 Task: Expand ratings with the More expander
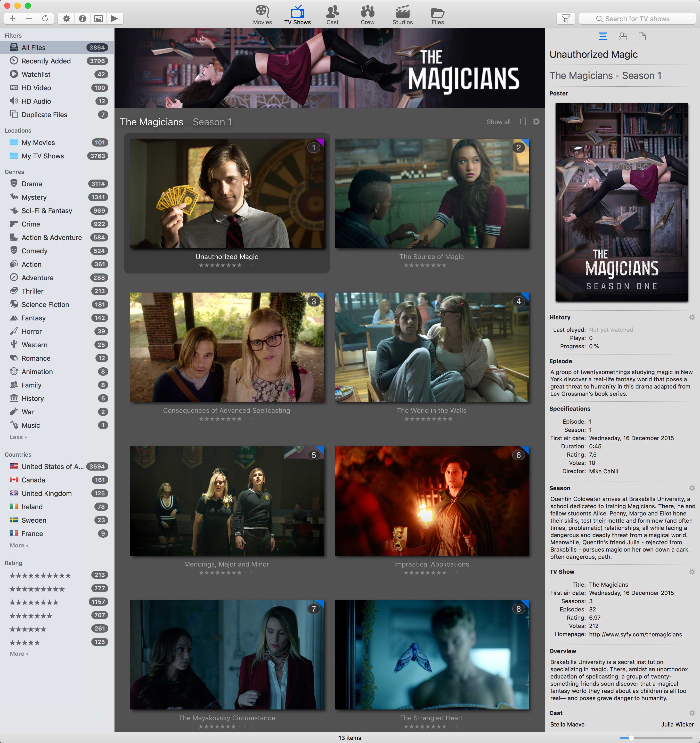(19, 654)
